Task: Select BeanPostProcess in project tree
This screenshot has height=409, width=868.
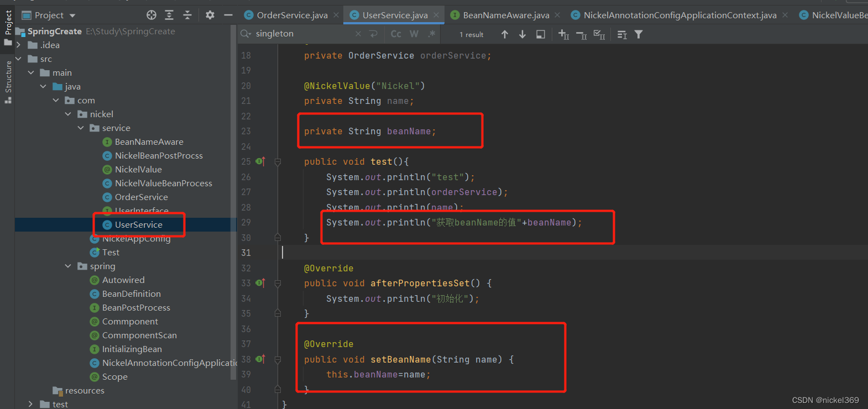Action: coord(136,307)
